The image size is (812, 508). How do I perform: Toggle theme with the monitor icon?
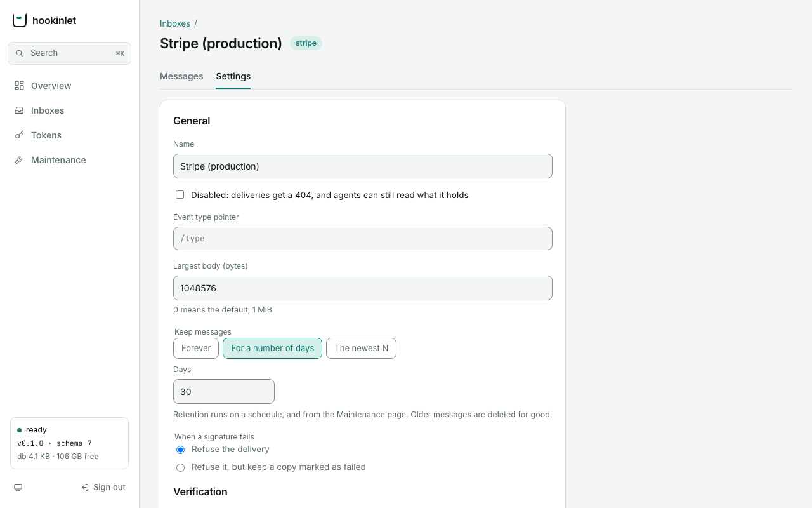(18, 487)
